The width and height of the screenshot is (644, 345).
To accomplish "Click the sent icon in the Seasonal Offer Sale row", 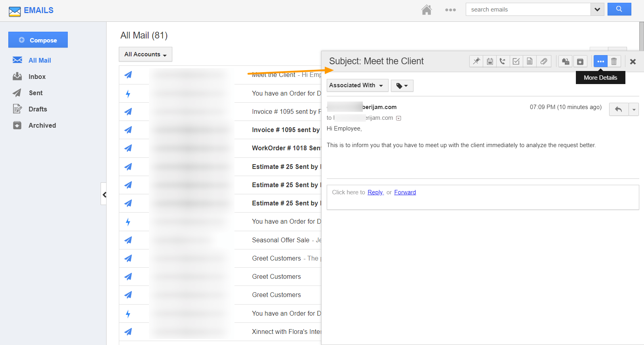I will [128, 240].
